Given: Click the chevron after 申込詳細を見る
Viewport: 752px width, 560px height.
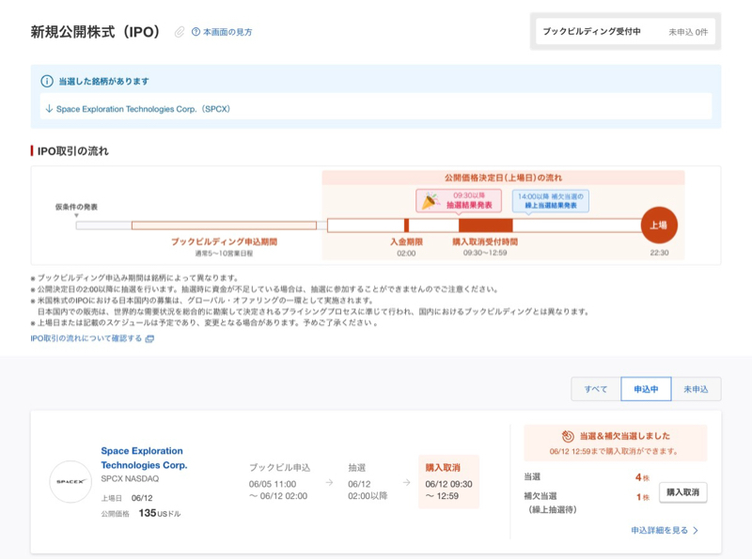Looking at the screenshot, I should pyautogui.click(x=696, y=530).
